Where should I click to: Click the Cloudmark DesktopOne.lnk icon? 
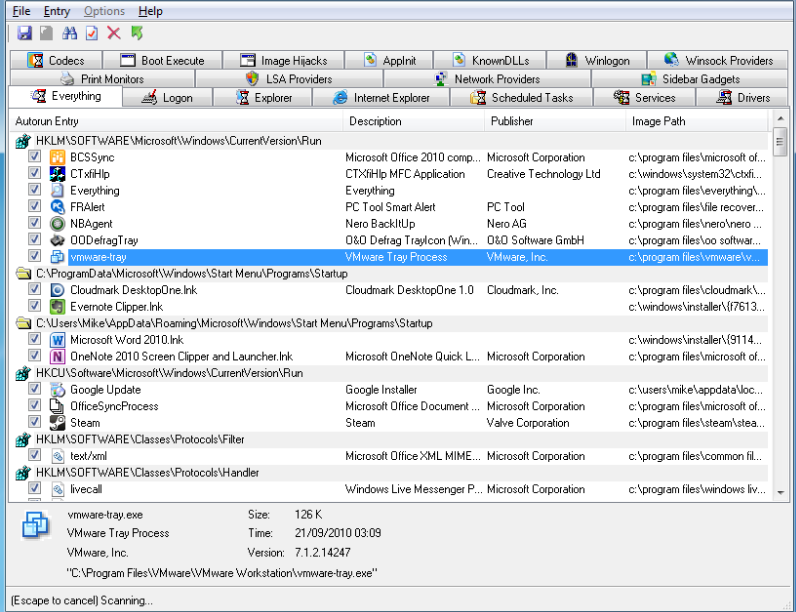(57, 290)
